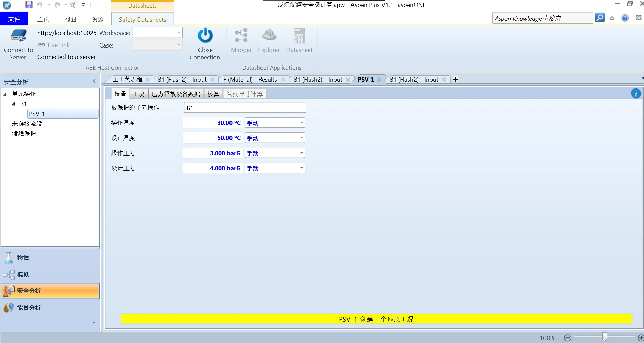The width and height of the screenshot is (644, 343).
Task: Click the Connect to Server icon
Action: click(19, 36)
